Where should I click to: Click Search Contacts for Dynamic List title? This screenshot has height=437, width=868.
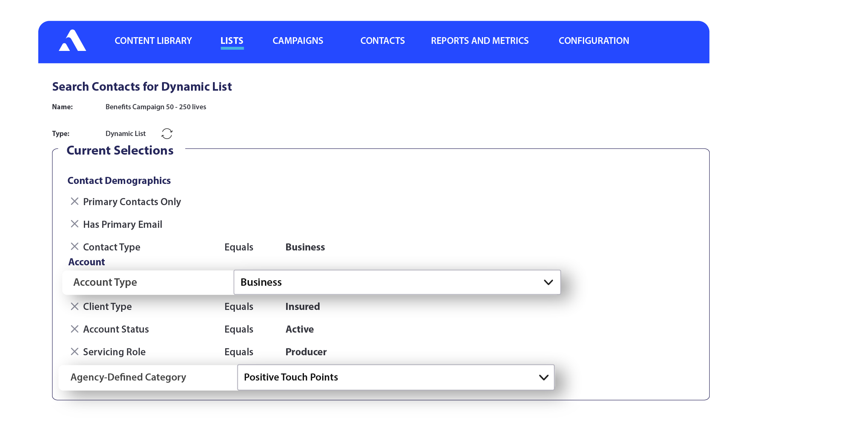142,87
